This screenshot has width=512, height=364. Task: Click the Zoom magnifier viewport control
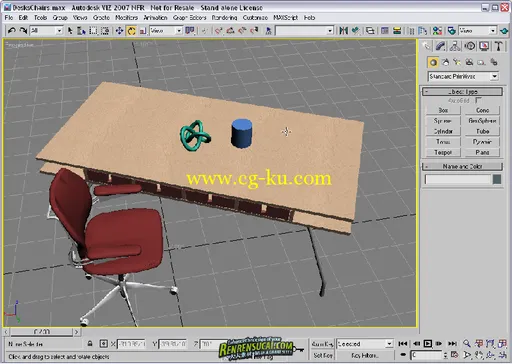click(467, 343)
